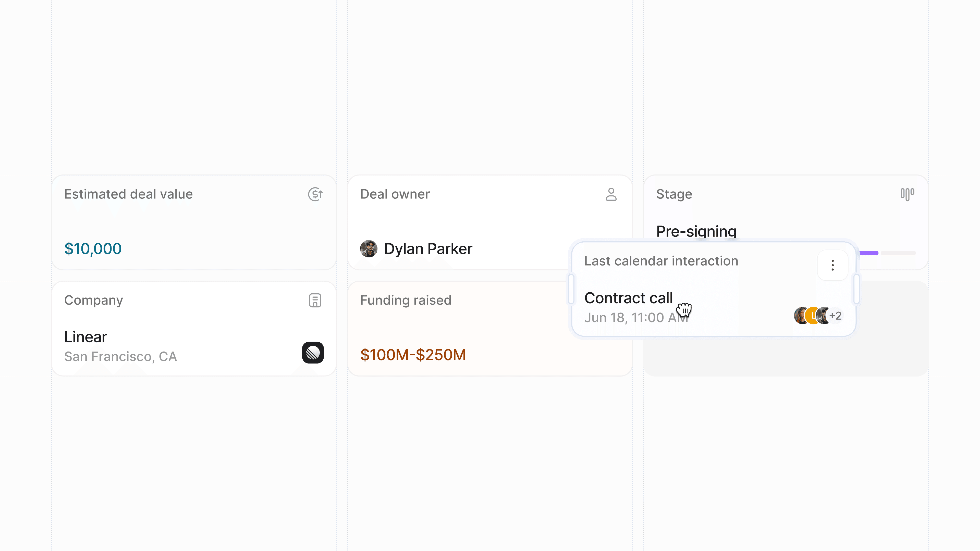
Task: Click the $100M-$250M funding value
Action: tap(413, 355)
